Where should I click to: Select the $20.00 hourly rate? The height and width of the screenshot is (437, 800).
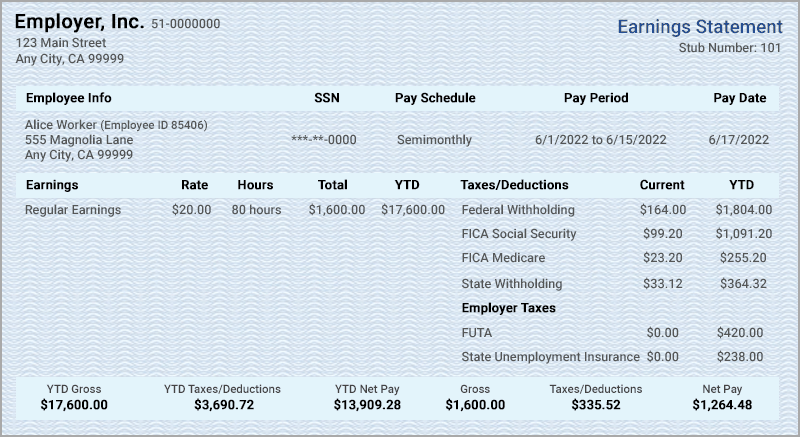(x=191, y=210)
